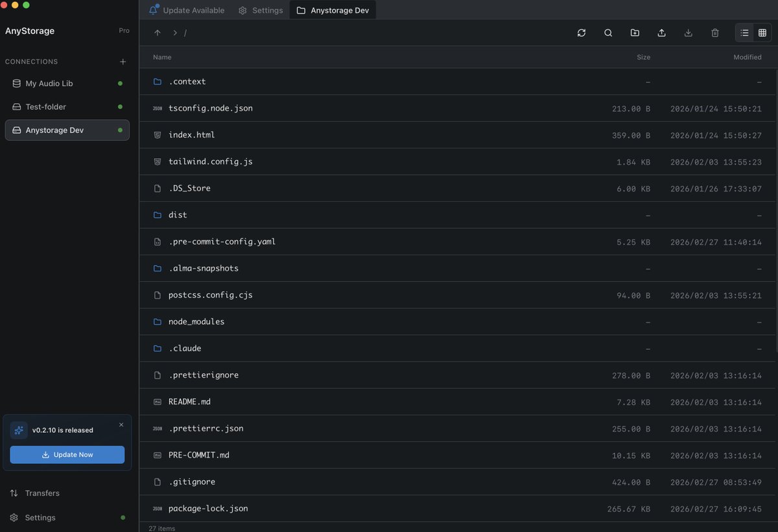Click the CONNECTIONS section header

[x=32, y=62]
